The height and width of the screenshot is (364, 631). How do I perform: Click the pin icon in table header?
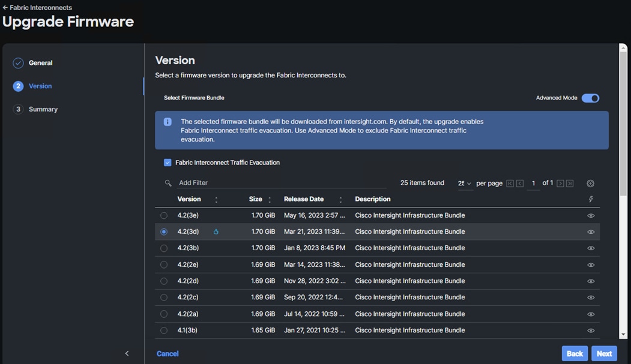(591, 199)
